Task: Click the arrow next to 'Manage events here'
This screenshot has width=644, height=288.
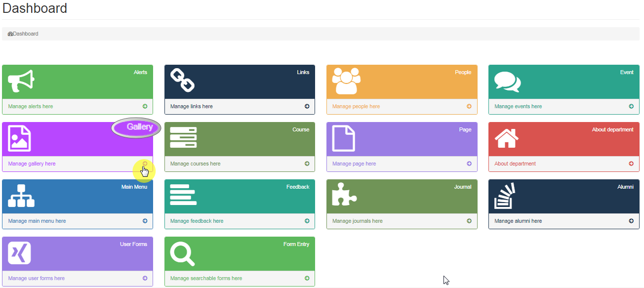Action: click(x=631, y=106)
